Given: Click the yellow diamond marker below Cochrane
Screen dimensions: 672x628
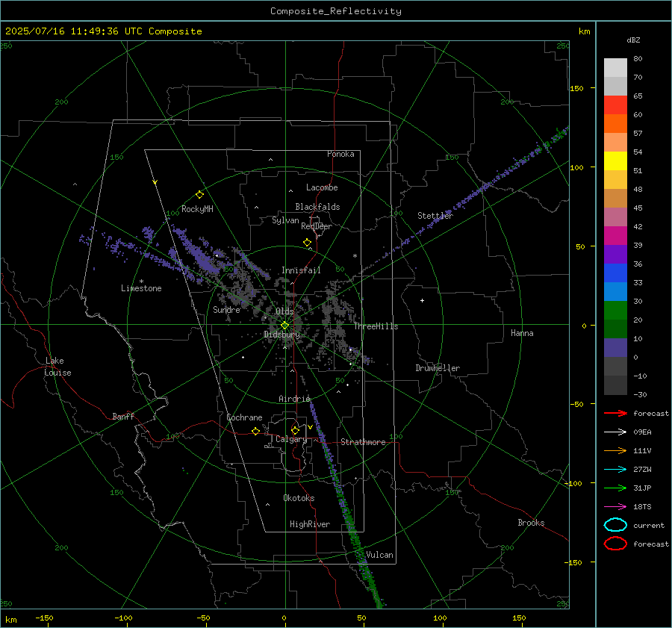Looking at the screenshot, I should click(x=255, y=431).
